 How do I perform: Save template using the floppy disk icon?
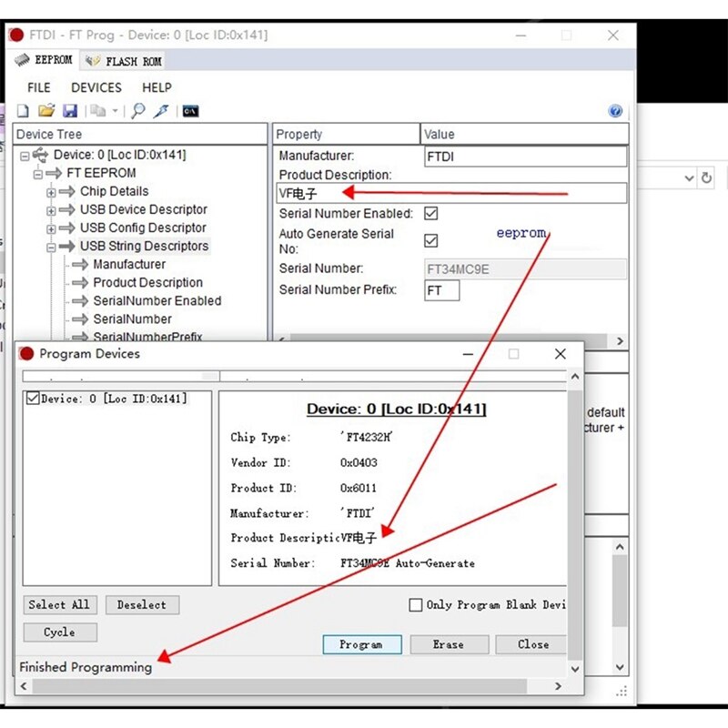click(70, 111)
